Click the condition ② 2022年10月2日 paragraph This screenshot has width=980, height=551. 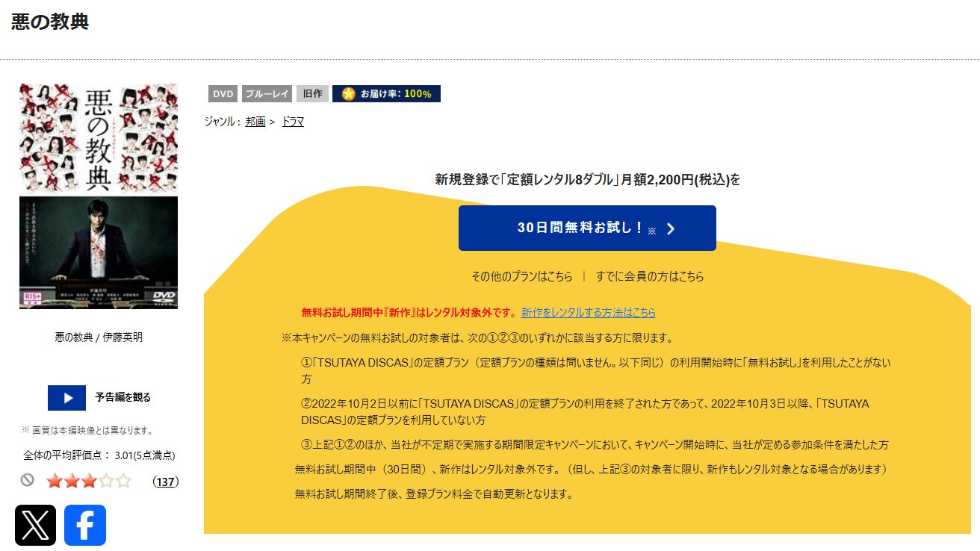pyautogui.click(x=585, y=412)
